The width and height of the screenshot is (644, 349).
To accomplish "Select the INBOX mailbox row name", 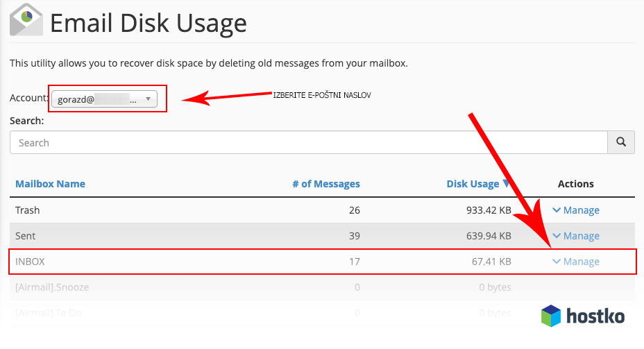I will pos(30,262).
